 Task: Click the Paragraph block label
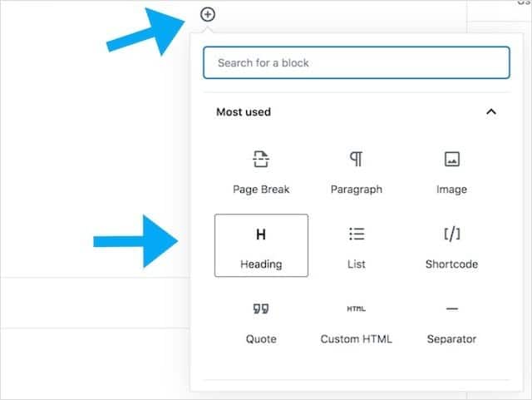[x=357, y=190]
